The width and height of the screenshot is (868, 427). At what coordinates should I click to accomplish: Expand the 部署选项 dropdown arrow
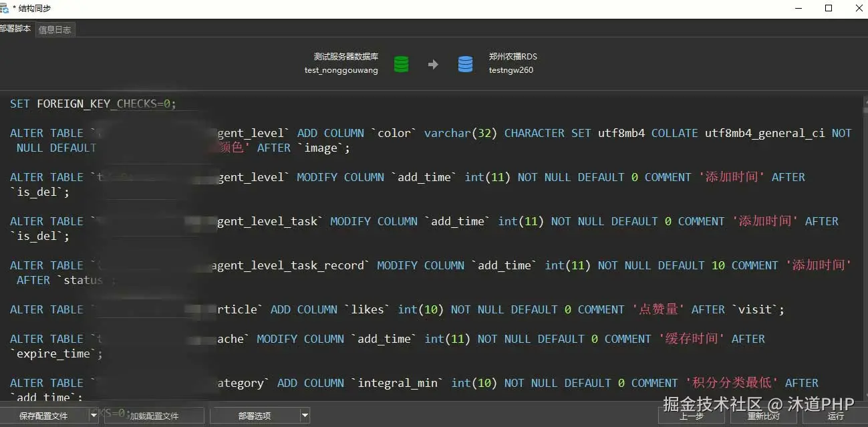(x=305, y=416)
